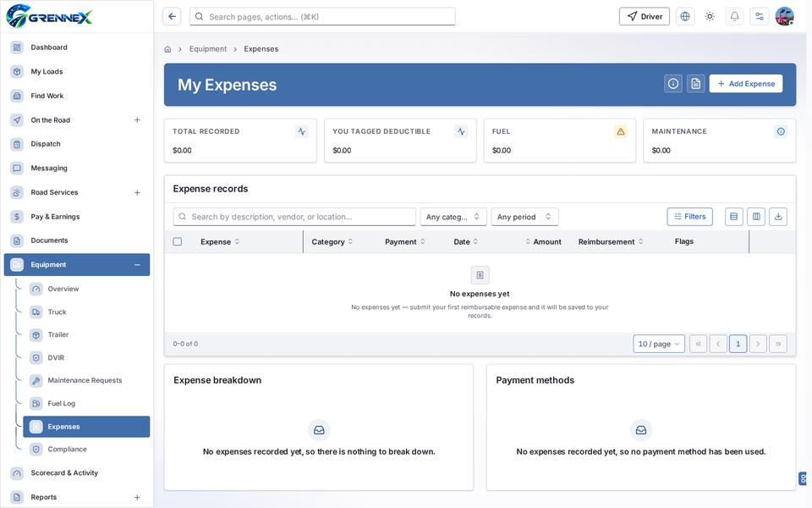Image resolution: width=812 pixels, height=508 pixels.
Task: Tick the select-all expenses checkbox
Action: (x=177, y=241)
